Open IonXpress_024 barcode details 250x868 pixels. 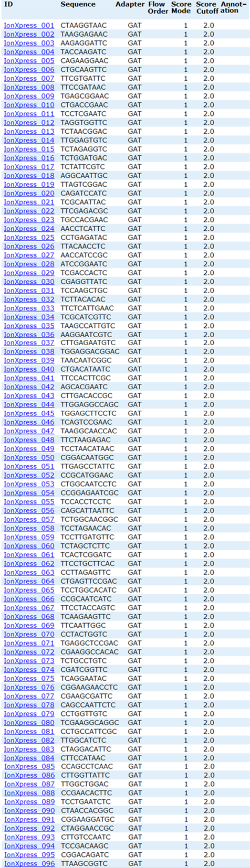pyautogui.click(x=29, y=229)
